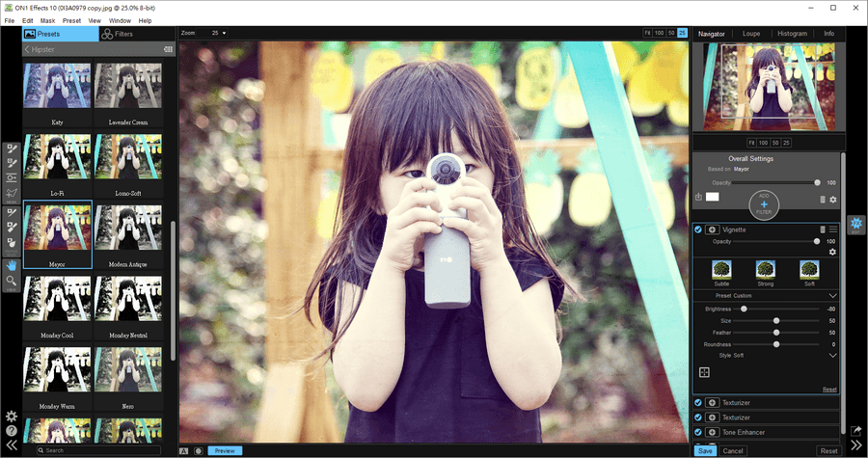The width and height of the screenshot is (868, 458).
Task: Select the Blur Mask tool
Action: tap(12, 242)
